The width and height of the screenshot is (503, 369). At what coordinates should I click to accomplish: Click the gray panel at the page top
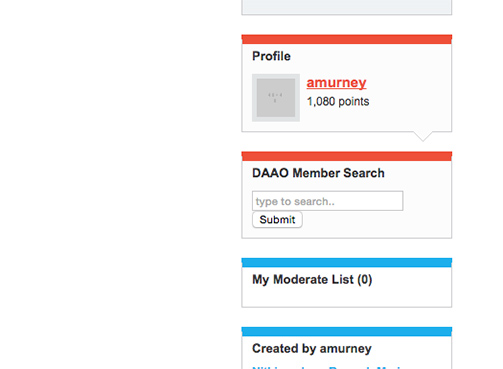(347, 7)
